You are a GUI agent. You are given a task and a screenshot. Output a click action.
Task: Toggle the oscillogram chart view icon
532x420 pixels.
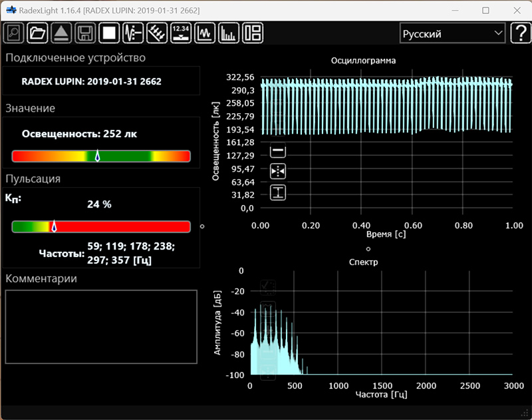point(205,33)
